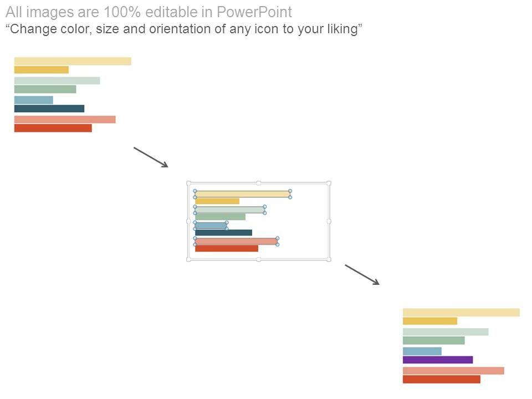Grab the top-center handle of the selected chart frame
Screen dimensions: 532x399
click(258, 183)
